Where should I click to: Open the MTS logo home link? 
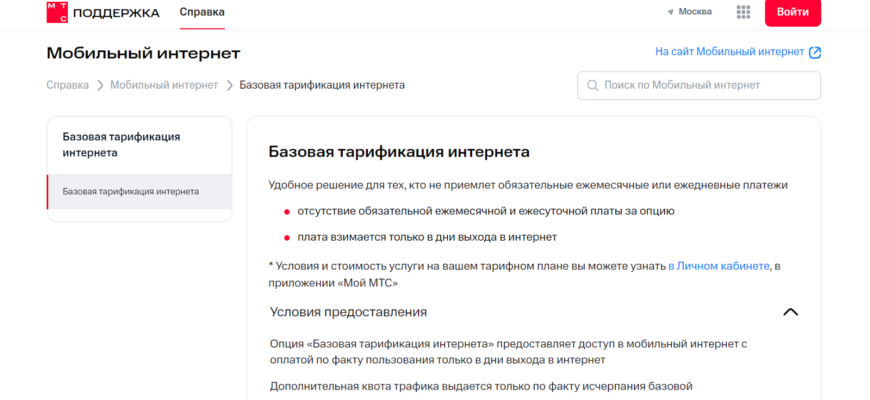coord(57,12)
